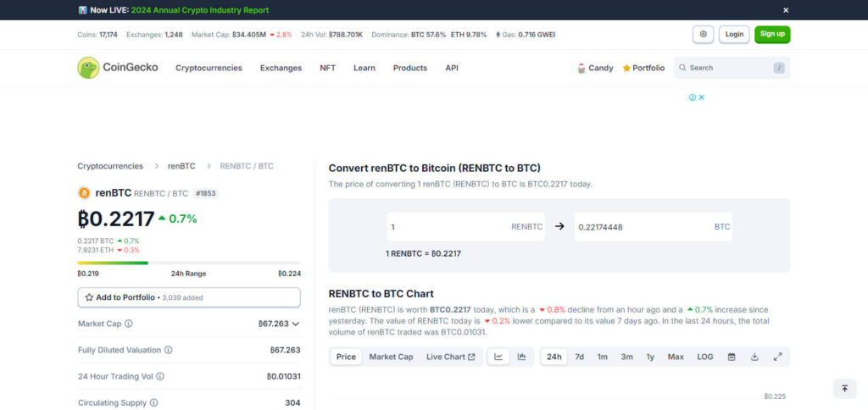Open the NFT menu
Viewport: 868px width, 410px height.
click(328, 68)
